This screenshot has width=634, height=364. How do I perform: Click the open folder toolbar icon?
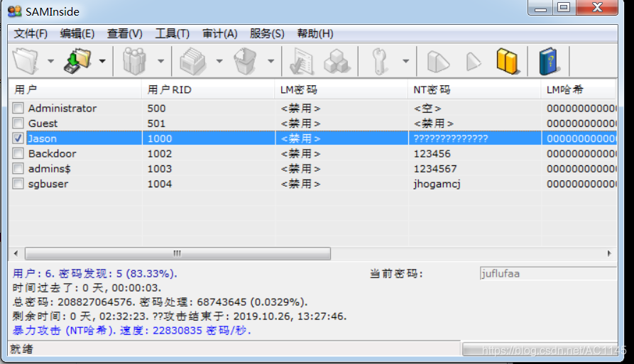click(26, 61)
